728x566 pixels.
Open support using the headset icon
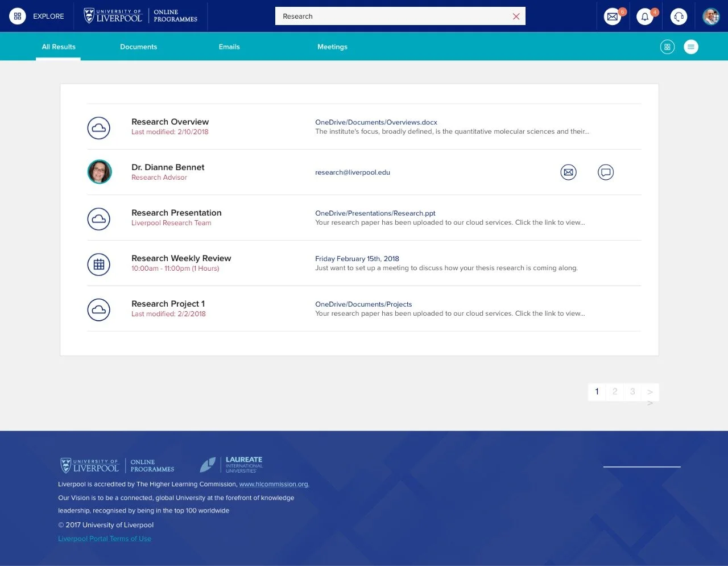(679, 16)
